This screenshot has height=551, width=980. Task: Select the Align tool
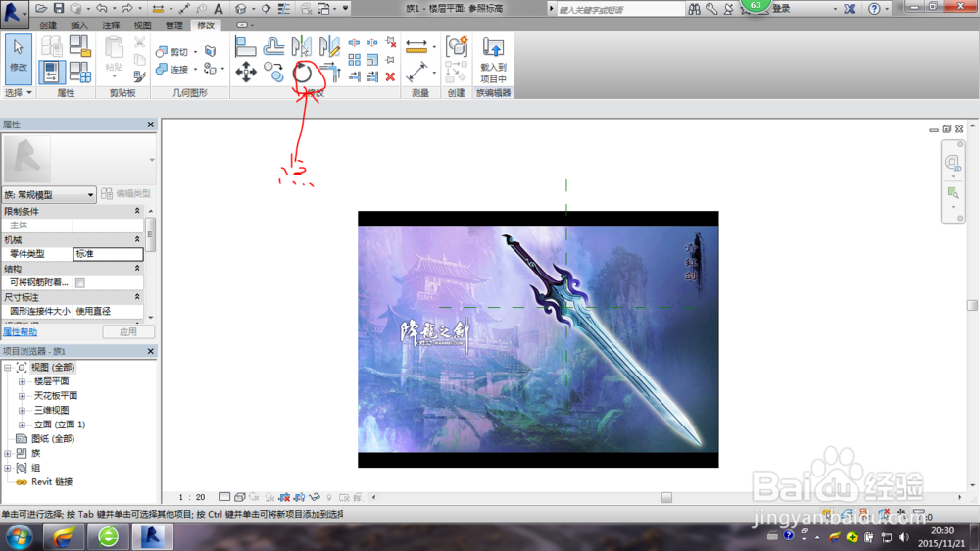coord(245,46)
